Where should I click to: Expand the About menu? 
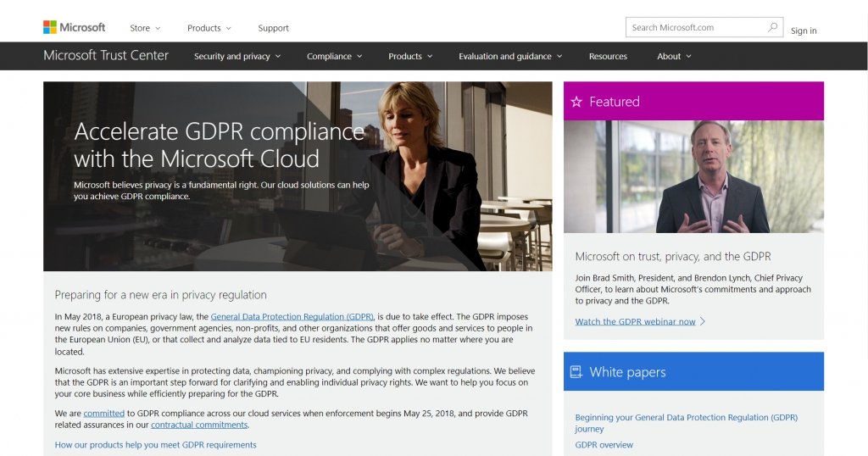coord(674,57)
